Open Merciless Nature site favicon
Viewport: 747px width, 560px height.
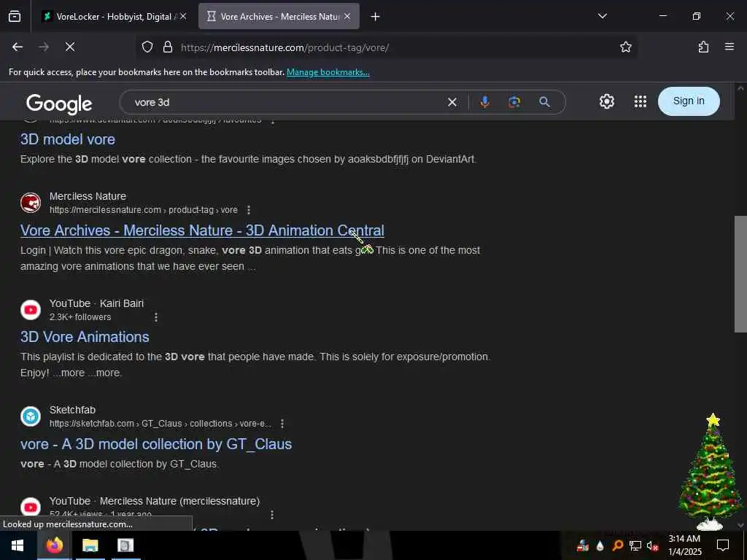[x=31, y=203]
